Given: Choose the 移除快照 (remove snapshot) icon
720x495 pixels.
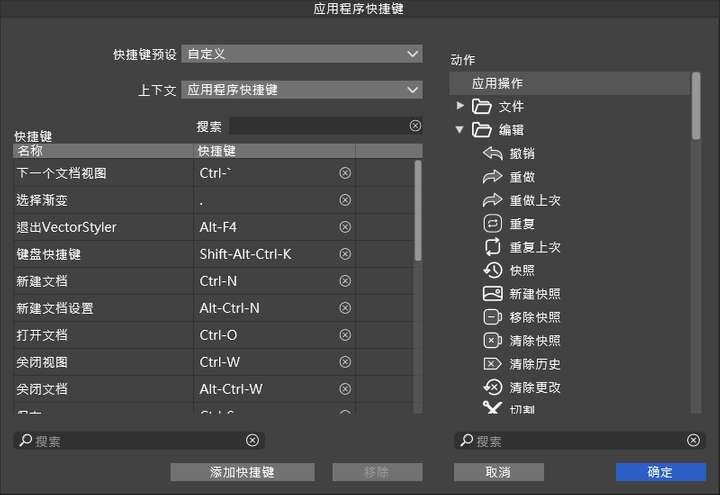Looking at the screenshot, I should coord(492,317).
